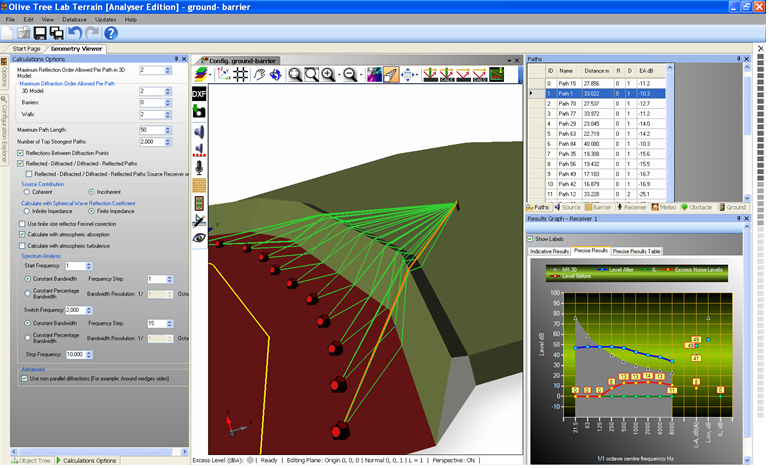Click the tan ground texture icon
Viewport: 769px width, 468px height.
pyautogui.click(x=199, y=185)
